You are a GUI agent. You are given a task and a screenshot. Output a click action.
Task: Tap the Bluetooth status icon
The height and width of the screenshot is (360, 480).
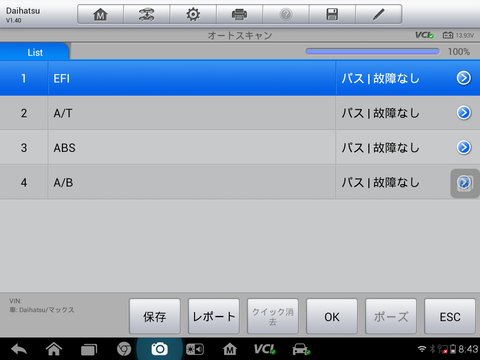[432, 349]
